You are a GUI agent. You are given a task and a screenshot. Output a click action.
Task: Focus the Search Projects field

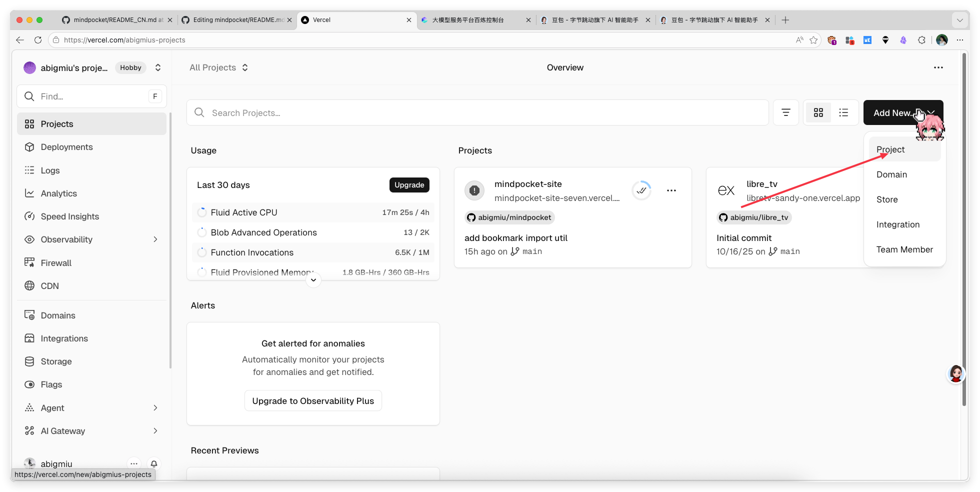tap(477, 113)
